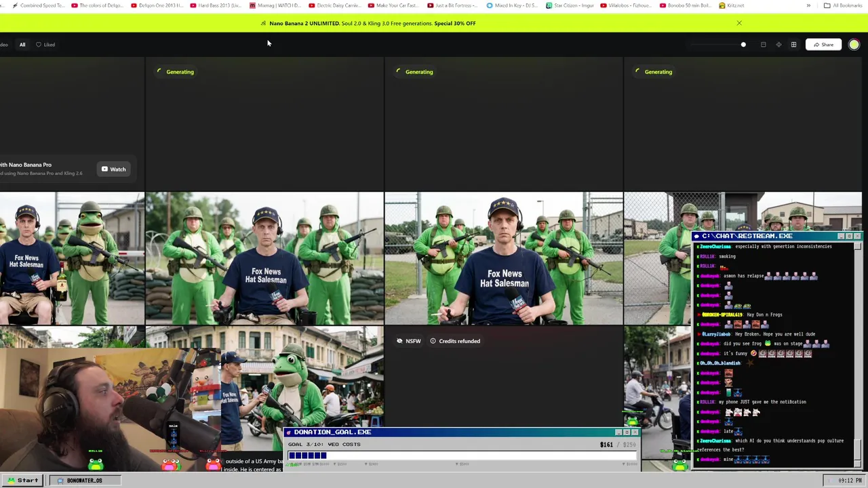Open the Start menu
This screenshot has height=488, width=868.
22,481
